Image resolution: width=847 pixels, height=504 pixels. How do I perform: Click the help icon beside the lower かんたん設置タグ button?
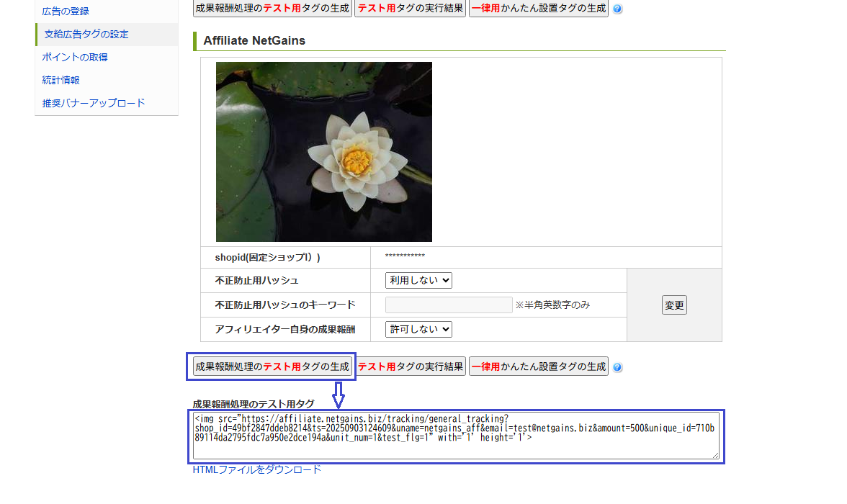[x=617, y=367]
